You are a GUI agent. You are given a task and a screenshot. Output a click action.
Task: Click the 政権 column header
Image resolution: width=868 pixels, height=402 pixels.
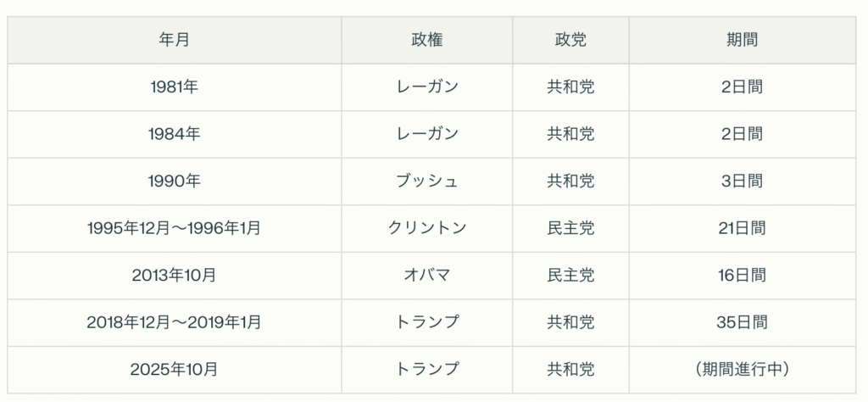tap(427, 40)
